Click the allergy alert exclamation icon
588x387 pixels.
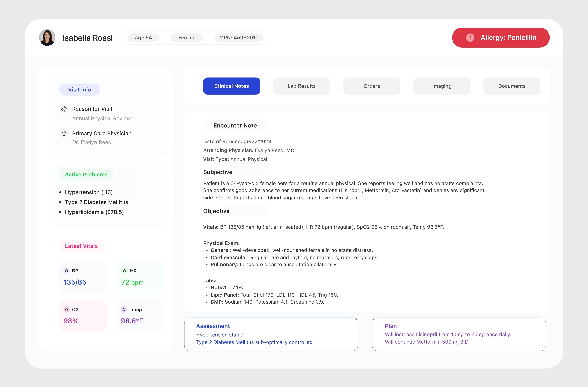click(470, 38)
